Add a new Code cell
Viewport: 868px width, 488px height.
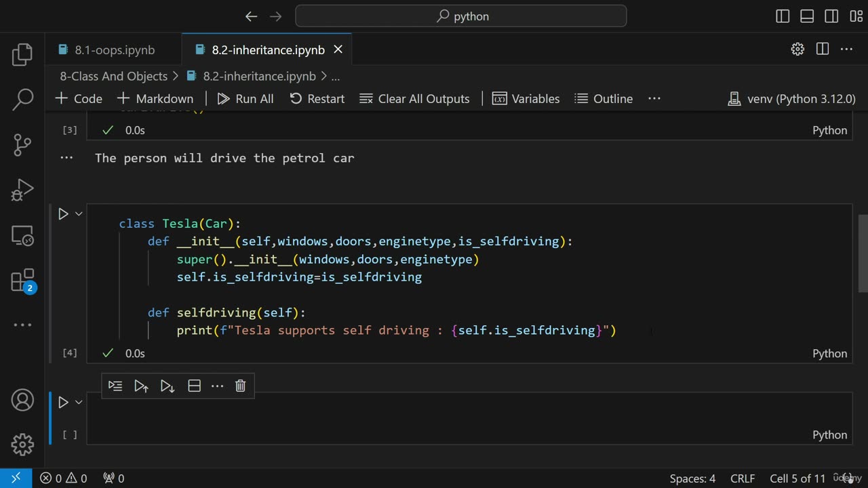(79, 99)
